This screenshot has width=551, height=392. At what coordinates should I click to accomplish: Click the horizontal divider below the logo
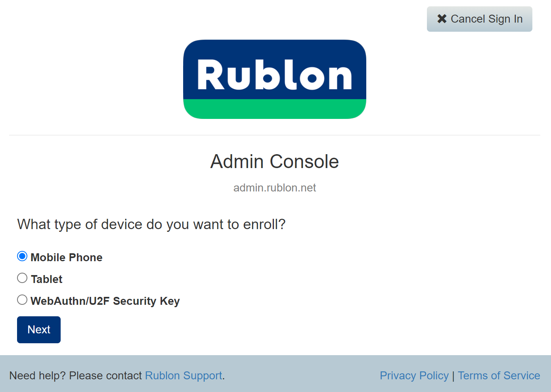[274, 135]
